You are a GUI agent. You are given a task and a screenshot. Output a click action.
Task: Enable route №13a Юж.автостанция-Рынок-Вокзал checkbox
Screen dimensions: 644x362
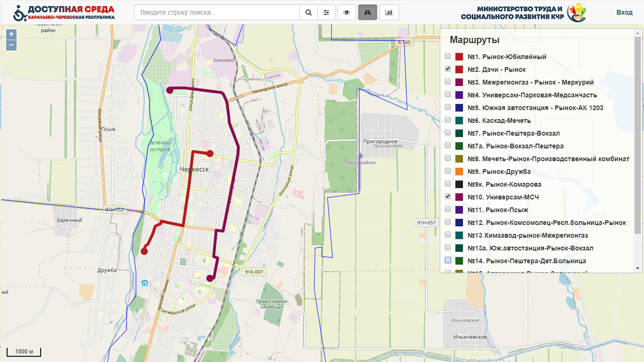(x=448, y=248)
